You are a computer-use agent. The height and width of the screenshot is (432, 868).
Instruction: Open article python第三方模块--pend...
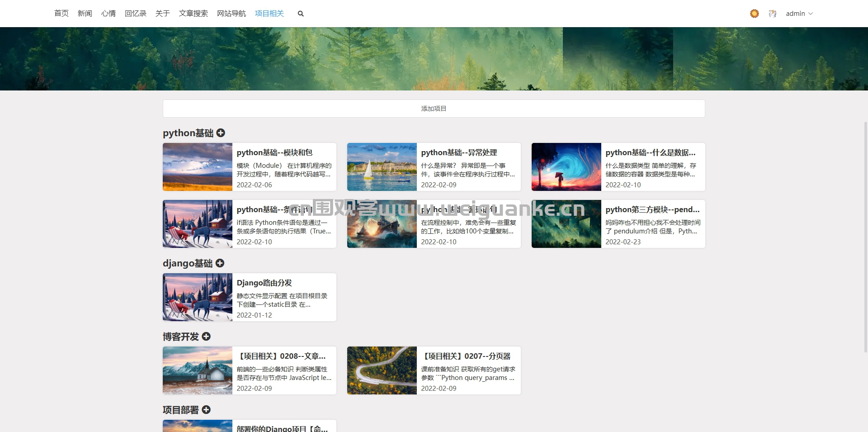pyautogui.click(x=652, y=209)
